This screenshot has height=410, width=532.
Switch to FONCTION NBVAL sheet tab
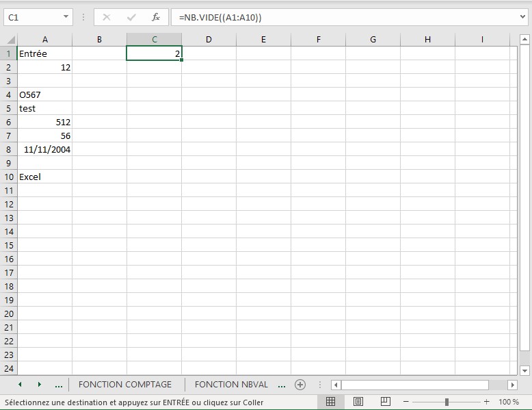click(231, 385)
